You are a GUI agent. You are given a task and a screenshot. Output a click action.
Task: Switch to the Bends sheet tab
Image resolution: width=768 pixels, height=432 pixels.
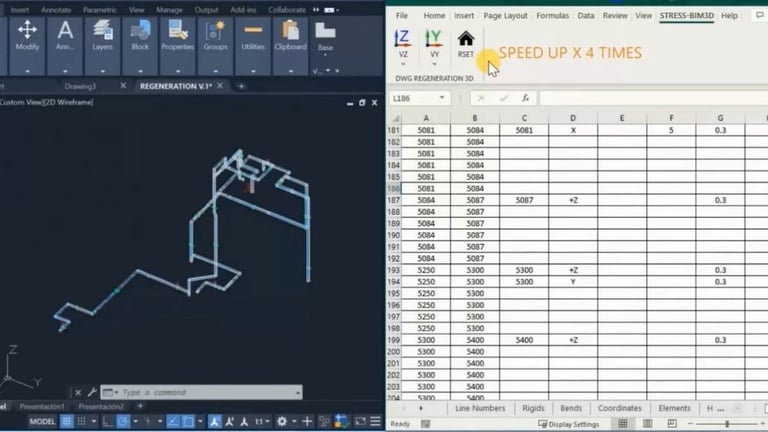point(571,408)
